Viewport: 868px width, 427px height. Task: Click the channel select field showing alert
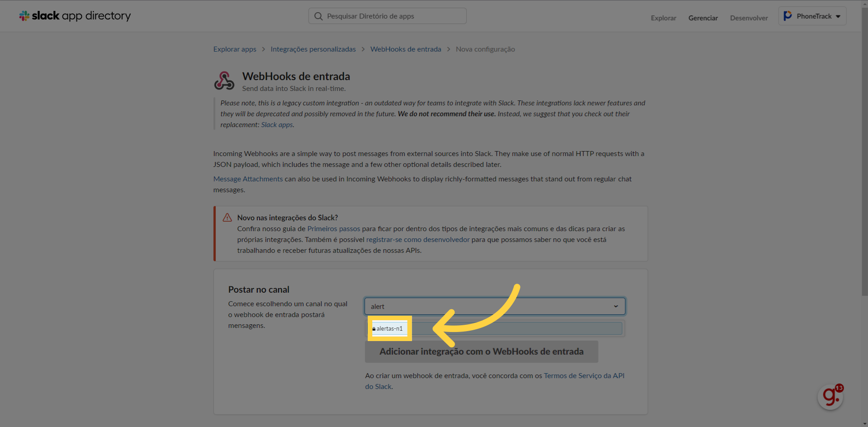495,306
